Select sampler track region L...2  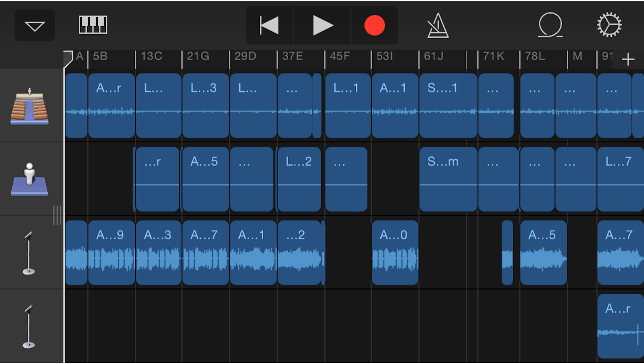[298, 179]
